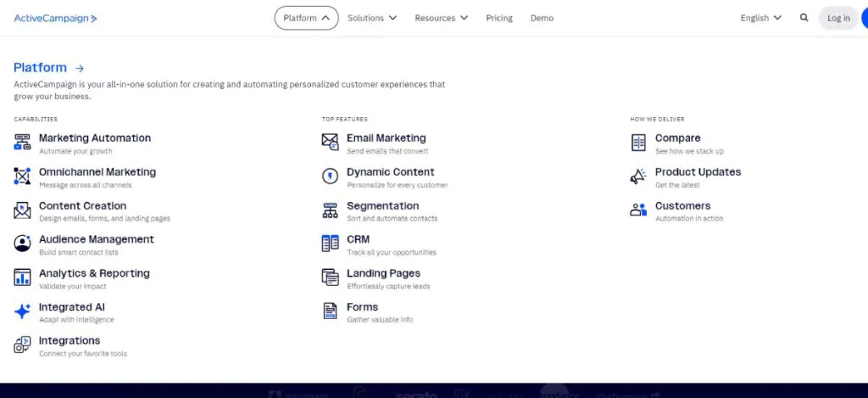868x398 pixels.
Task: Click the Marketing Automation icon
Action: pos(22,143)
